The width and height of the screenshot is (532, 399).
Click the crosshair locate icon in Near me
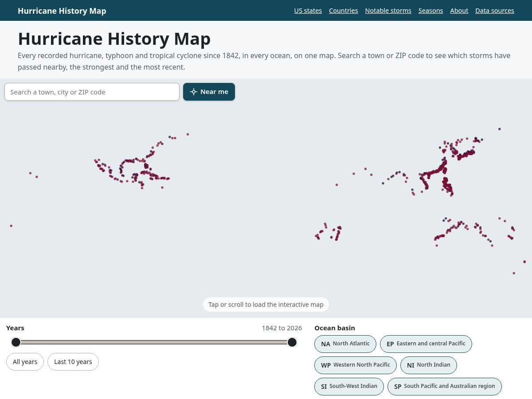(193, 92)
